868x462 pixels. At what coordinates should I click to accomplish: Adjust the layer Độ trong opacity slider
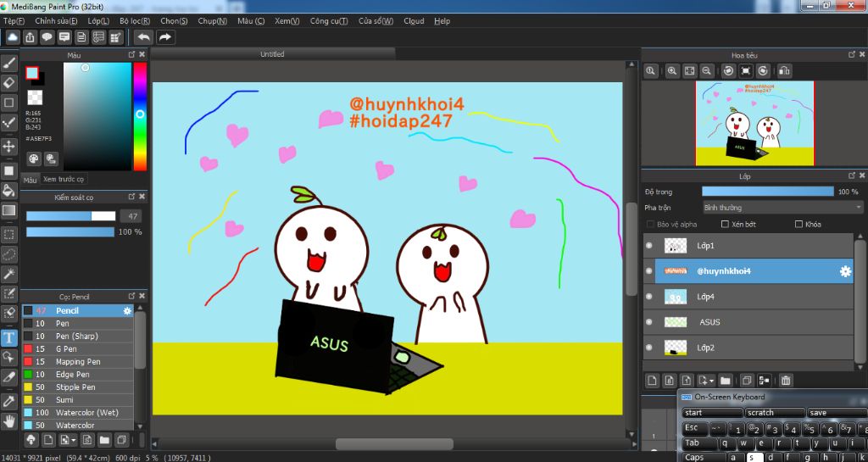(767, 192)
